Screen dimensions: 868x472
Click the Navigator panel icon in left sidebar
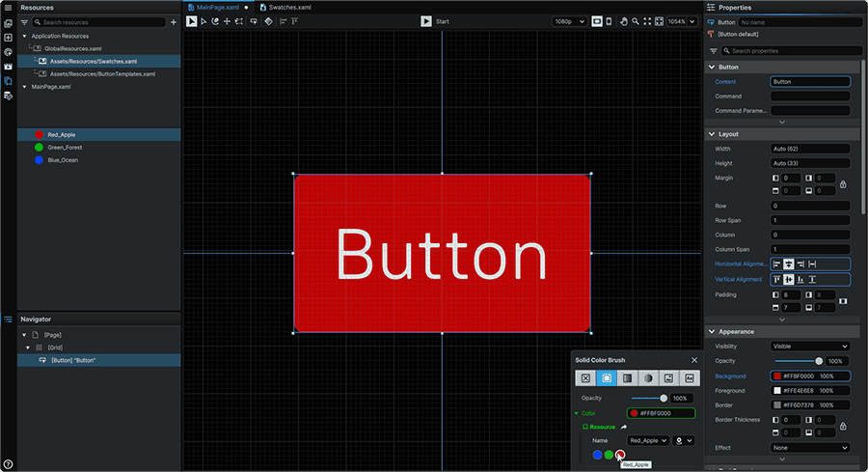[x=8, y=319]
